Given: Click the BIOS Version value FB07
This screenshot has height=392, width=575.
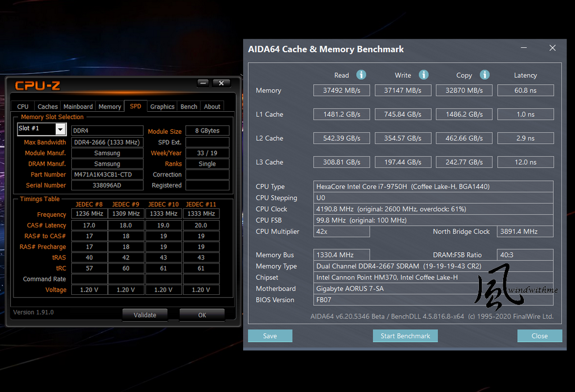Looking at the screenshot, I should pos(433,299).
